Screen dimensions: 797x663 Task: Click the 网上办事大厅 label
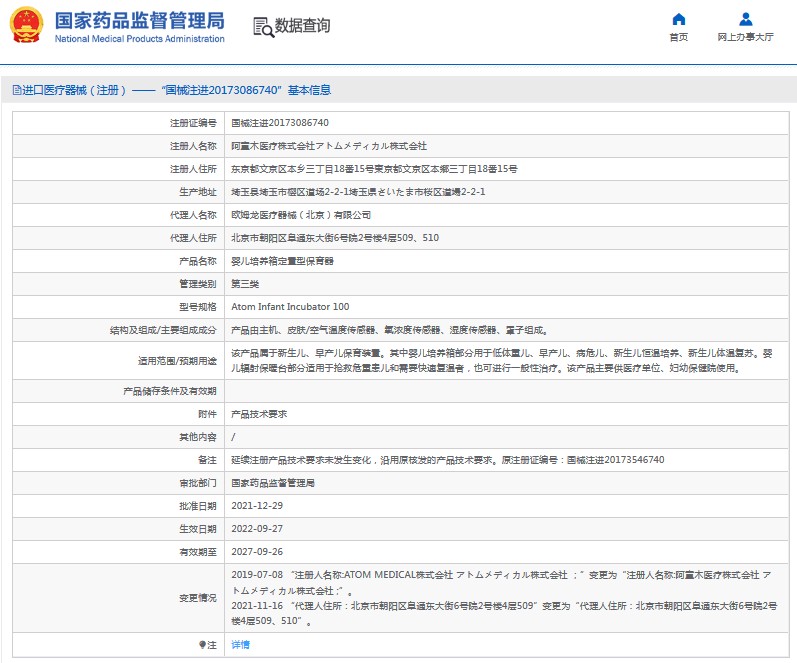click(746, 37)
